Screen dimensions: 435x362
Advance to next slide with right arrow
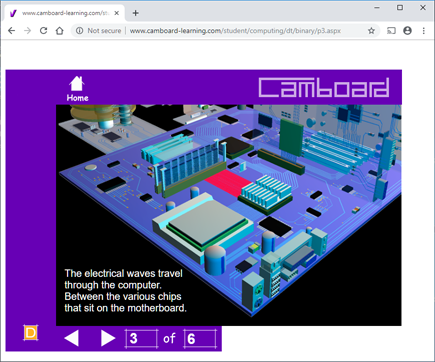click(108, 338)
